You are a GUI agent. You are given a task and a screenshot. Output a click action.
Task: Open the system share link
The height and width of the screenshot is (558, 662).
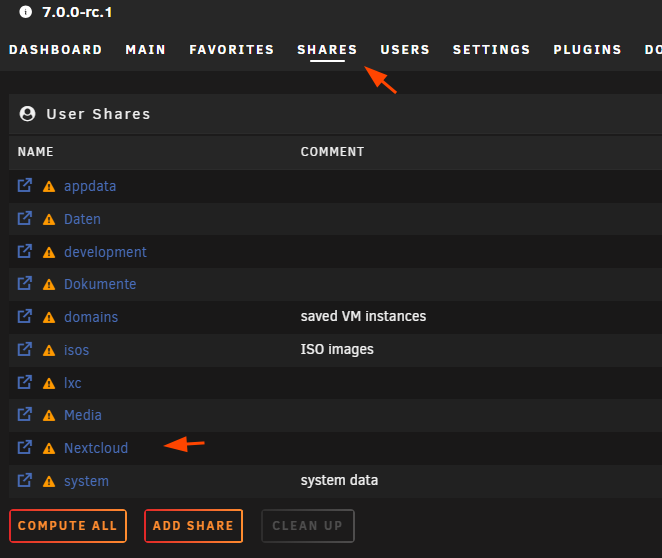(x=86, y=481)
